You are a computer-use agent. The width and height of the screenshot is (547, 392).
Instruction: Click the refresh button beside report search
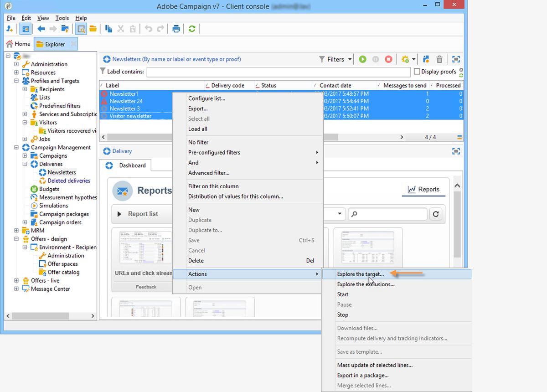coord(436,214)
